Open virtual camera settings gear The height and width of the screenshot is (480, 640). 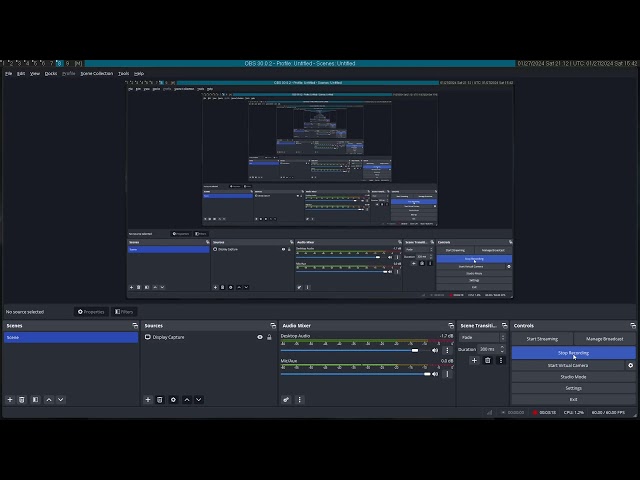coord(631,365)
